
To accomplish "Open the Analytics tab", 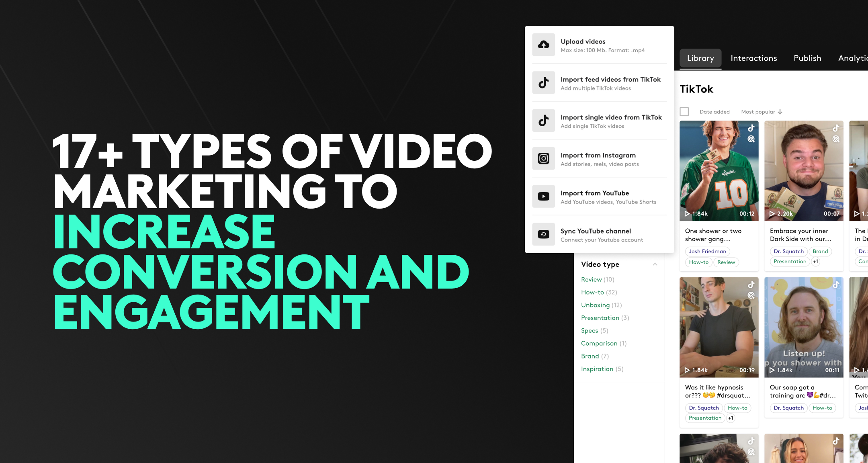I will coord(853,58).
